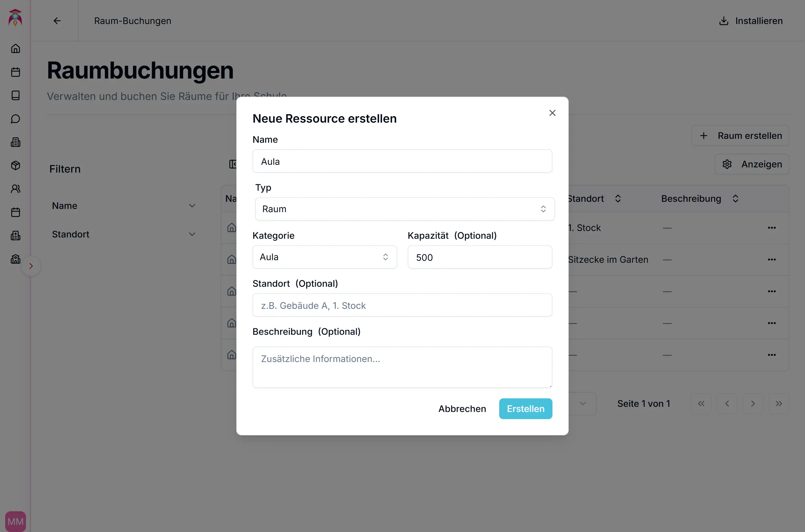Open the package cube icon in sidebar

coord(16,165)
